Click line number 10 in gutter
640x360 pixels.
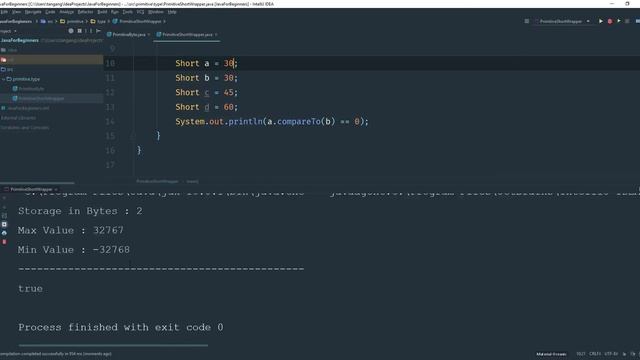point(110,63)
